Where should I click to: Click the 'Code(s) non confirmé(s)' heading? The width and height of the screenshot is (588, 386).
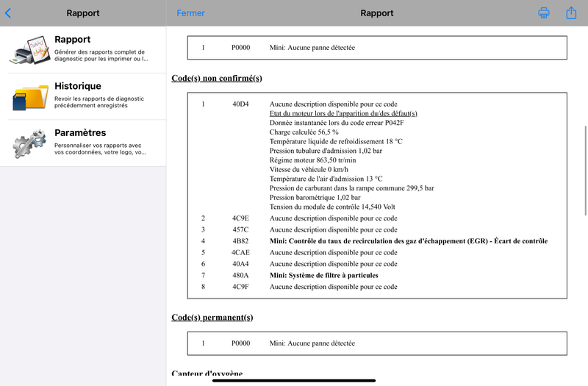pyautogui.click(x=217, y=79)
